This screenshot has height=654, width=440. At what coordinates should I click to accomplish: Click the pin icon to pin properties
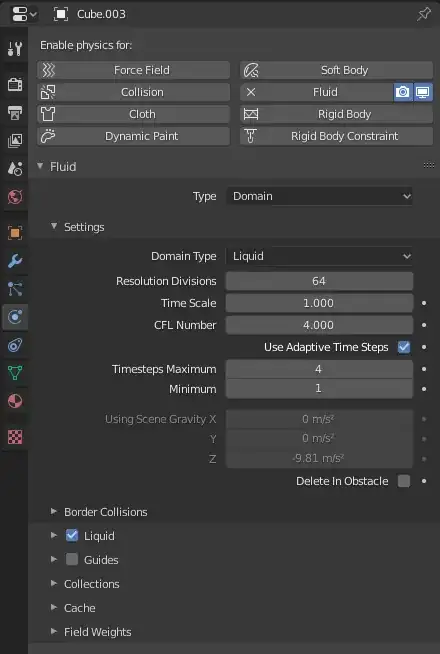pos(424,14)
